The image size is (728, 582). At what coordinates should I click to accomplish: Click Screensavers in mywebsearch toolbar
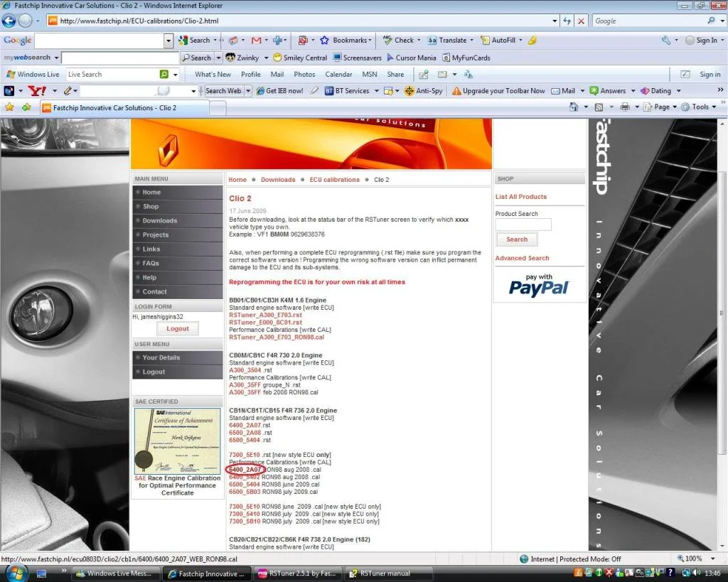pos(357,58)
